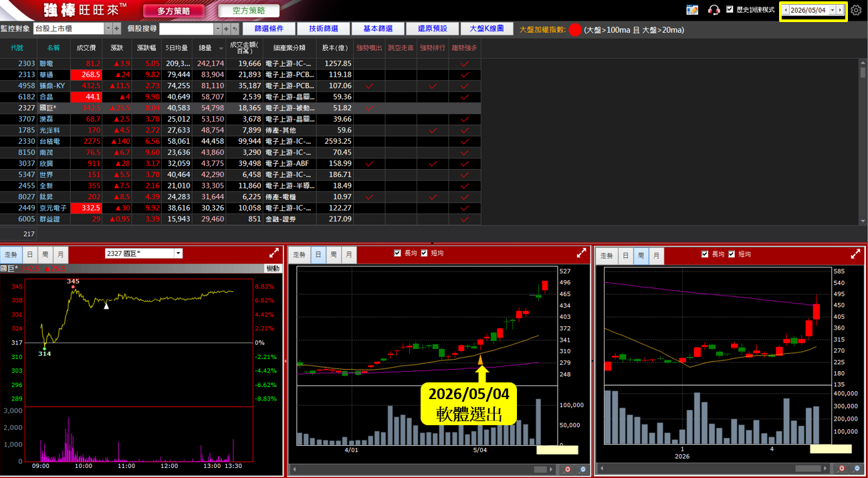
Task: Click the red 大盤加權指數 indicator circle
Action: pyautogui.click(x=575, y=29)
